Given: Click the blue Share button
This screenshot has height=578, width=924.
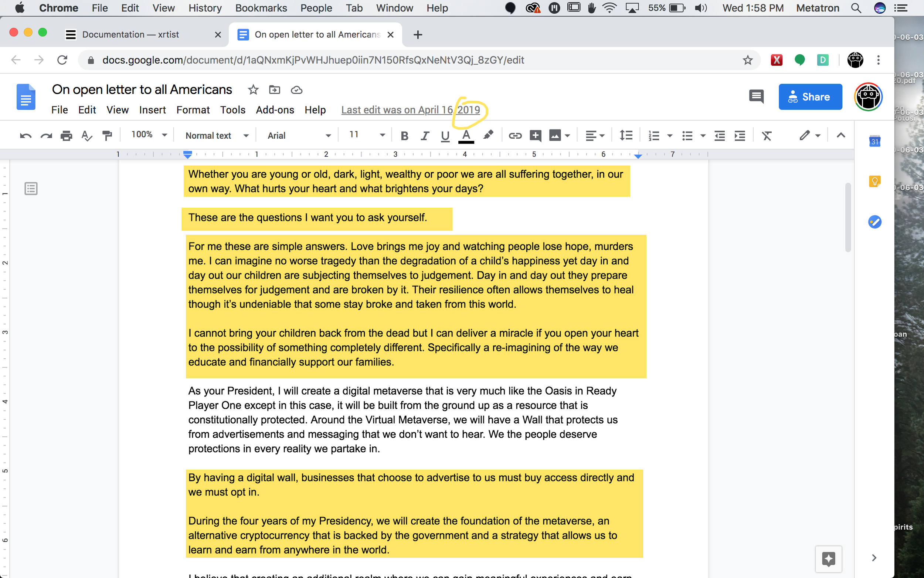Looking at the screenshot, I should click(x=810, y=97).
